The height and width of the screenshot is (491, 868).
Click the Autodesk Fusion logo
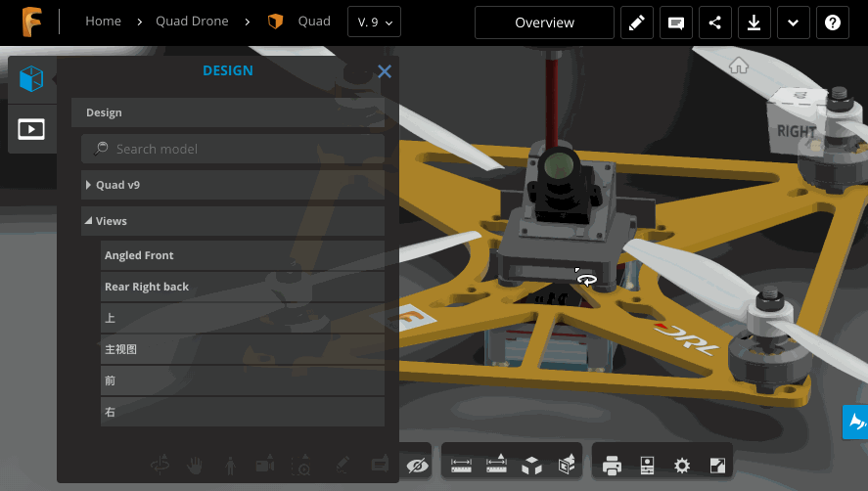click(x=31, y=22)
